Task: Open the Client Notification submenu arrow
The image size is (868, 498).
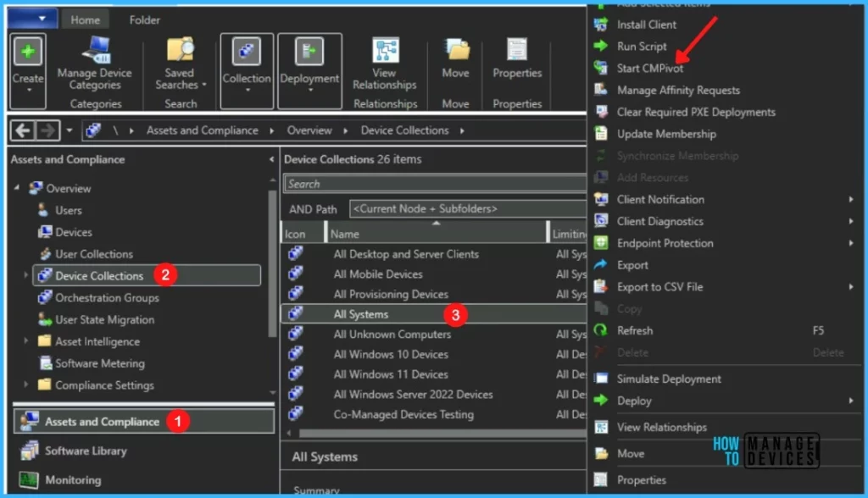Action: [x=851, y=199]
